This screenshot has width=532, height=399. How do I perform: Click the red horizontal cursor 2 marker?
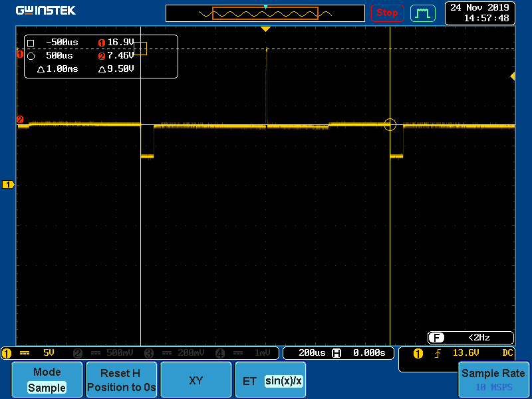(20, 120)
